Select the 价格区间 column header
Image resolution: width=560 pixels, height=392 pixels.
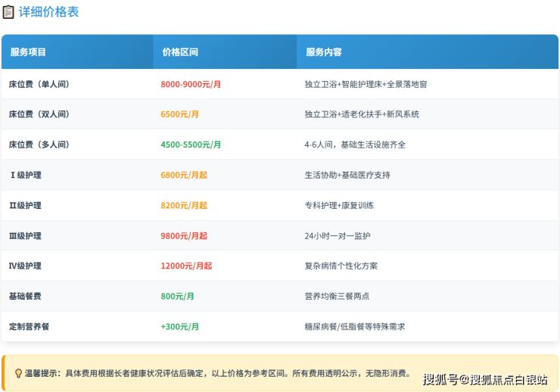pos(180,52)
